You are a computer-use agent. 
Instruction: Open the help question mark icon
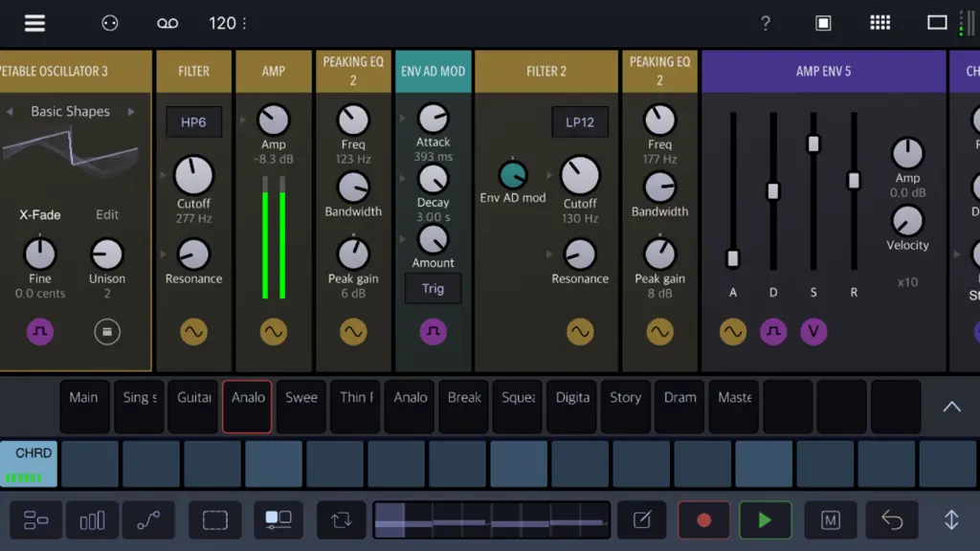click(x=765, y=23)
